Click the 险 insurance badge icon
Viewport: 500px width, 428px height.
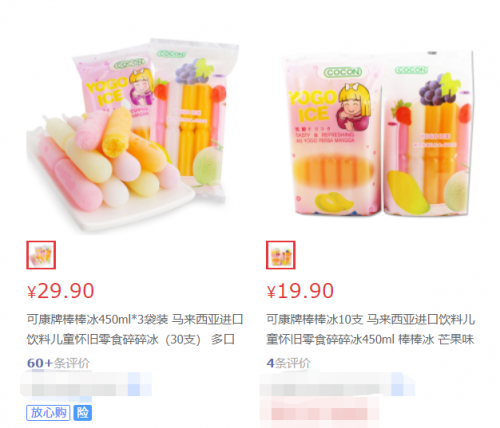coord(82,413)
